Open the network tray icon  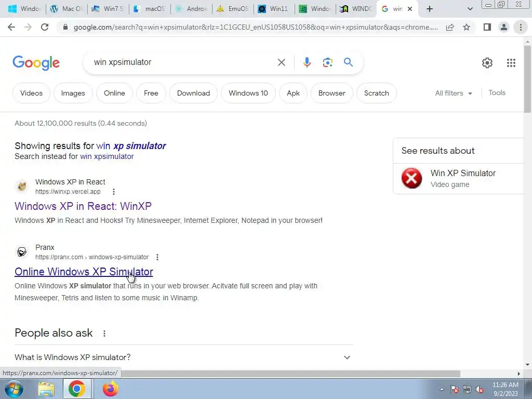(467, 390)
